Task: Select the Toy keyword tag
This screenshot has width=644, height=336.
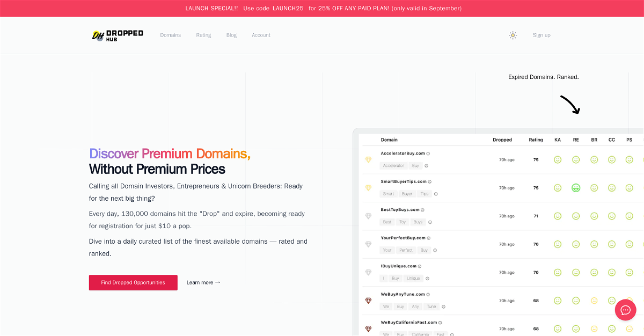Action: pyautogui.click(x=402, y=222)
